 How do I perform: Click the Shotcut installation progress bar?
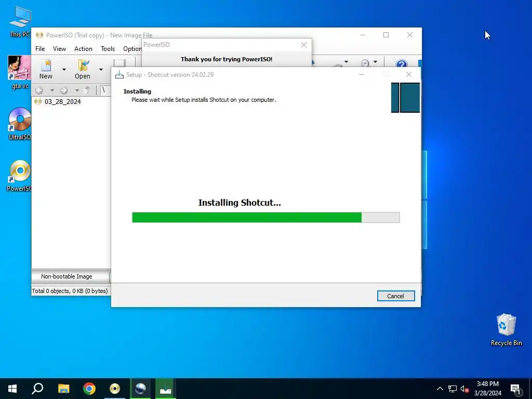[265, 218]
